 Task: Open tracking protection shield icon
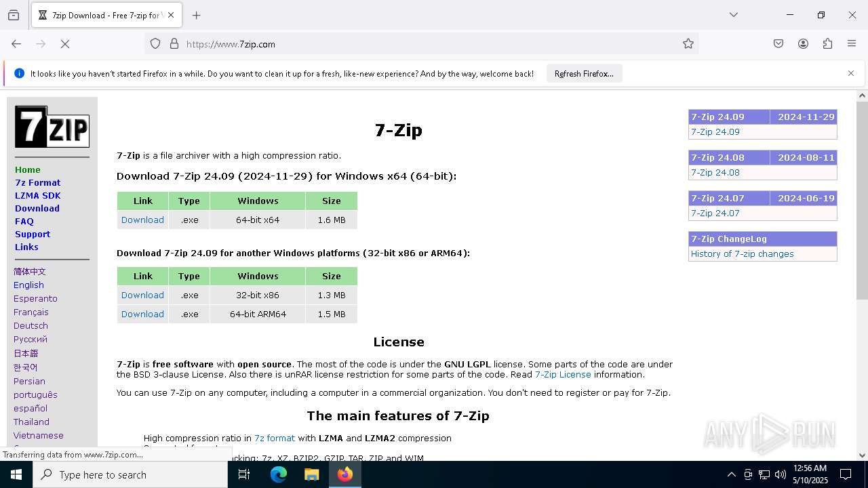tap(155, 44)
